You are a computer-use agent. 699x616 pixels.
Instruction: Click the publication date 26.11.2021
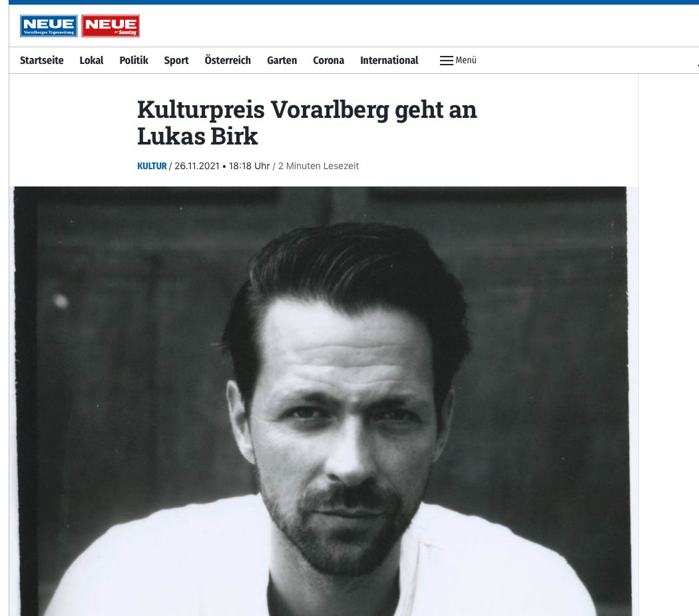pos(196,166)
